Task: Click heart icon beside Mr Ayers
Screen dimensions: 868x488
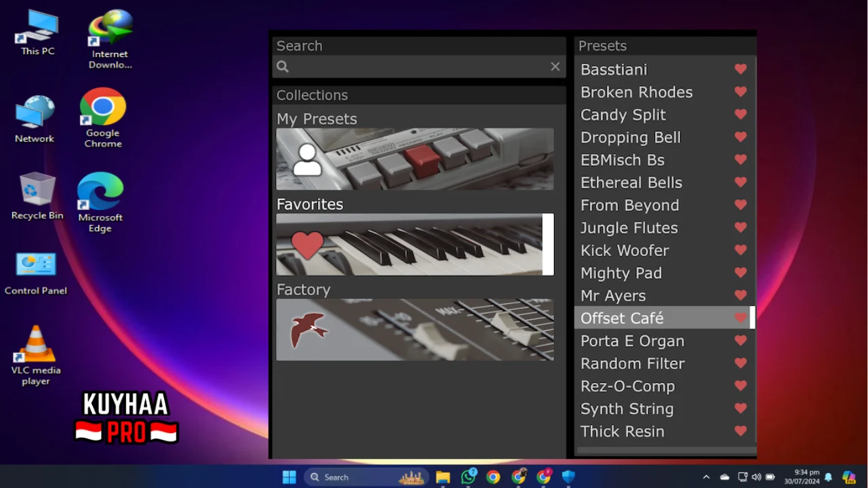Action: (741, 295)
